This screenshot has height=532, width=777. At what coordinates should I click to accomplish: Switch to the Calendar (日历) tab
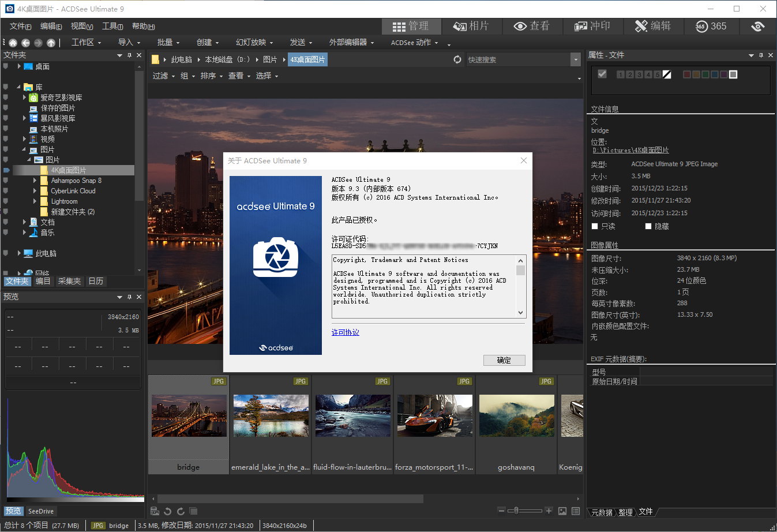pyautogui.click(x=96, y=281)
